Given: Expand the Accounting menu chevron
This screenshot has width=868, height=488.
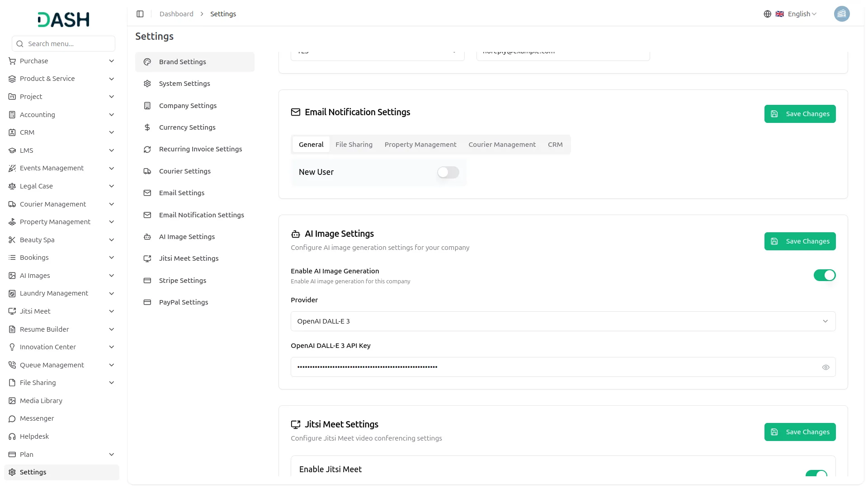Looking at the screenshot, I should click(x=111, y=115).
